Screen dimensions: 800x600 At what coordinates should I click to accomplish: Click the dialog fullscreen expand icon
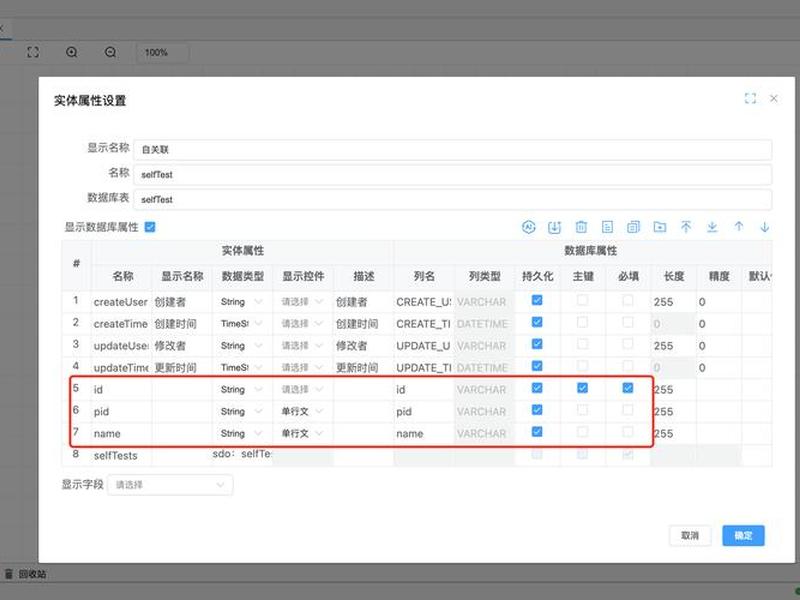[750, 98]
